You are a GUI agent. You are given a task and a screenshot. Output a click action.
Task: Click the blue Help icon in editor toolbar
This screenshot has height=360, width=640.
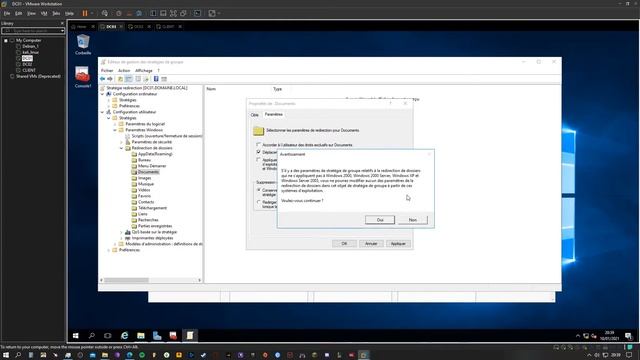click(156, 79)
